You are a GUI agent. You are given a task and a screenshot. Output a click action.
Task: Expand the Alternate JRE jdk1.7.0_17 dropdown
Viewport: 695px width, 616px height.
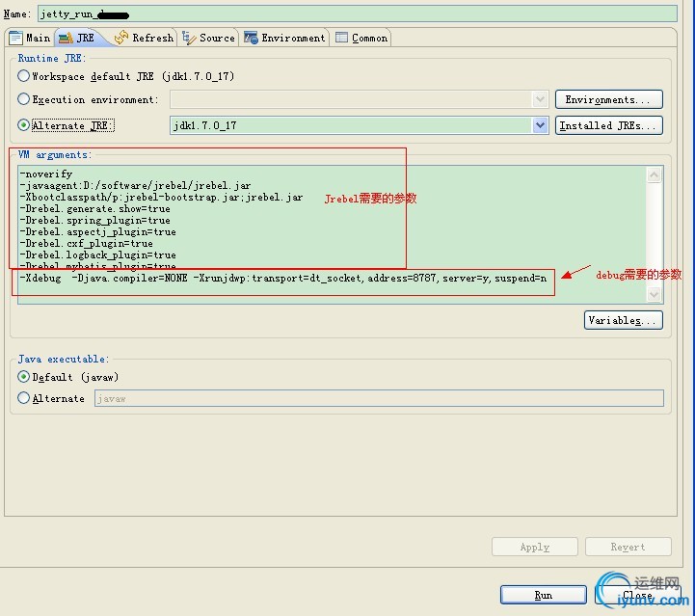pyautogui.click(x=540, y=125)
